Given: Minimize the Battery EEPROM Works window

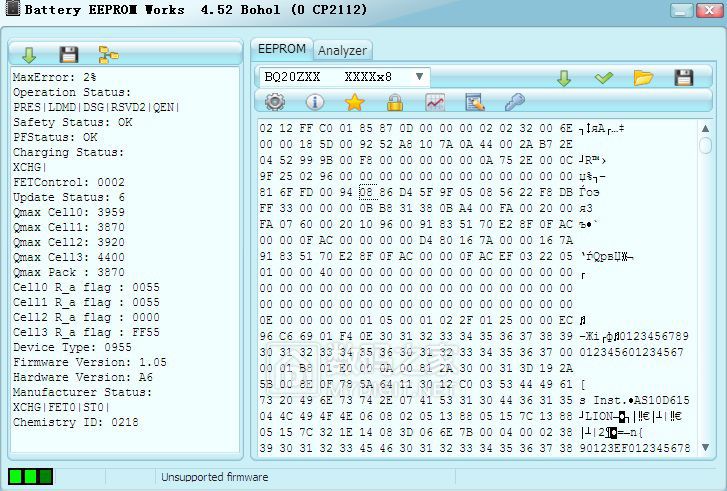Looking at the screenshot, I should pos(682,10).
